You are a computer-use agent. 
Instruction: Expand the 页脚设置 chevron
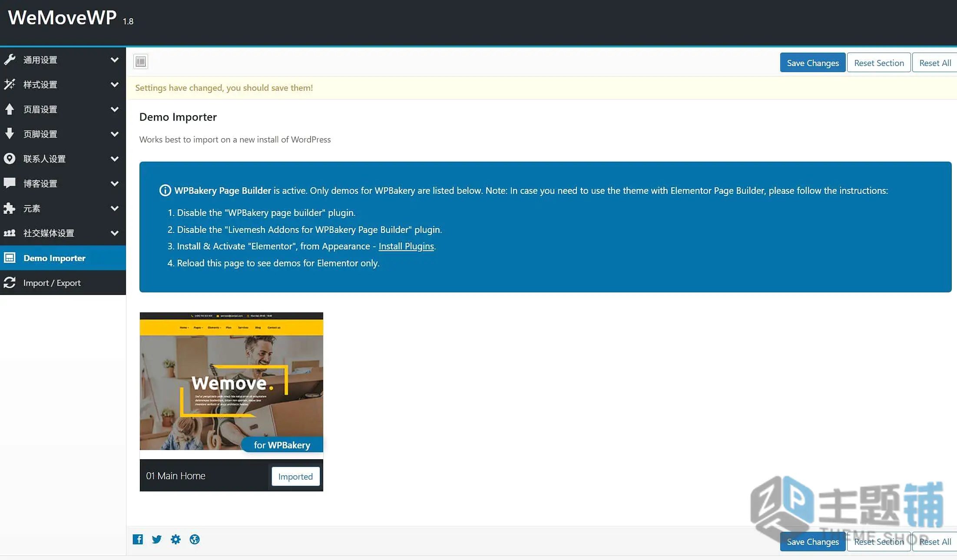tap(115, 134)
